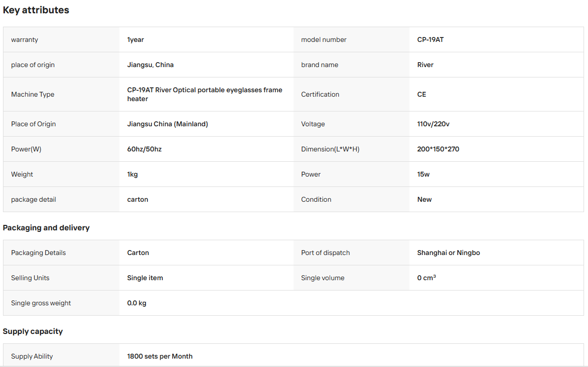This screenshot has height=367, width=588.
Task: Select the CE certification value
Action: [421, 95]
